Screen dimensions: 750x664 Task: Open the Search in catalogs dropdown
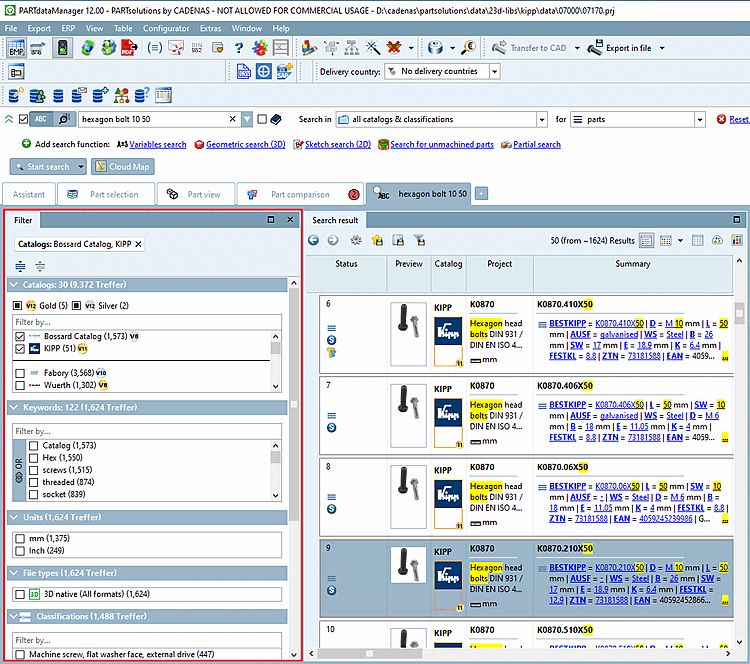click(x=541, y=119)
